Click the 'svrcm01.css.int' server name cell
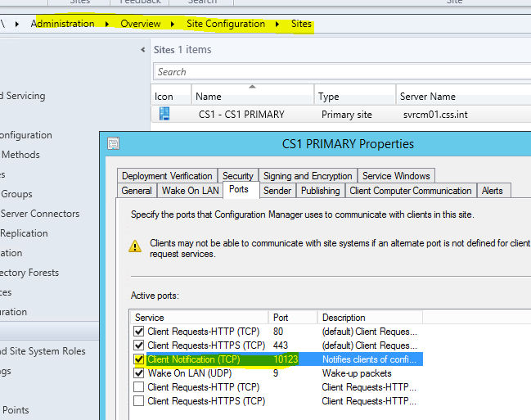Screen dimensions: 531x420 pos(435,115)
